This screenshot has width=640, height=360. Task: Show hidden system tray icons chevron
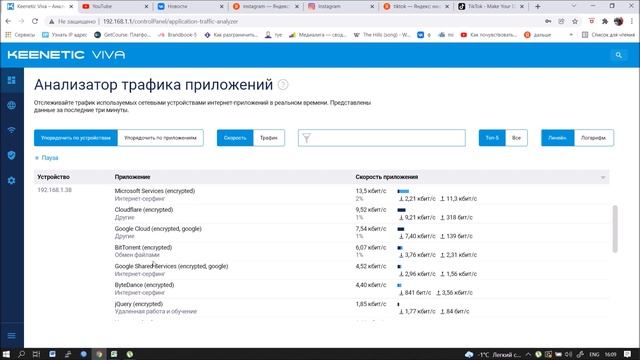[528, 354]
